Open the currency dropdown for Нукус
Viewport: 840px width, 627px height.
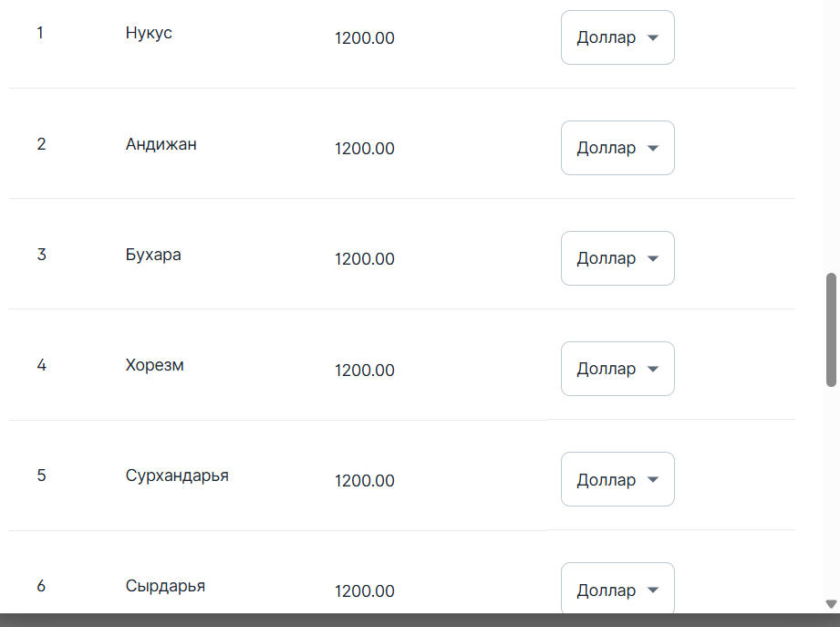click(x=617, y=37)
